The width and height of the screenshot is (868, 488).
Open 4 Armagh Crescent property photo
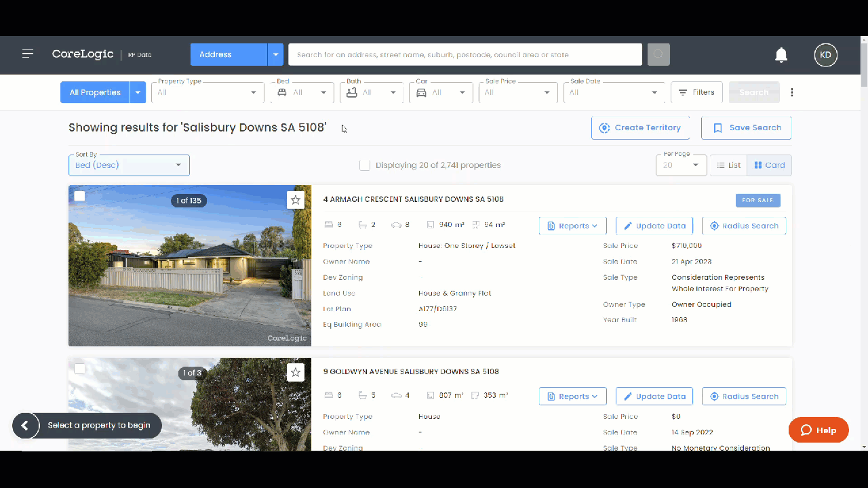(x=190, y=266)
